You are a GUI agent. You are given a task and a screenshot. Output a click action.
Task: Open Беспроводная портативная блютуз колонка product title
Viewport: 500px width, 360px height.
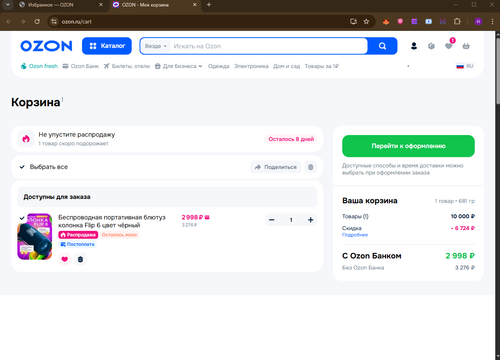[112, 221]
